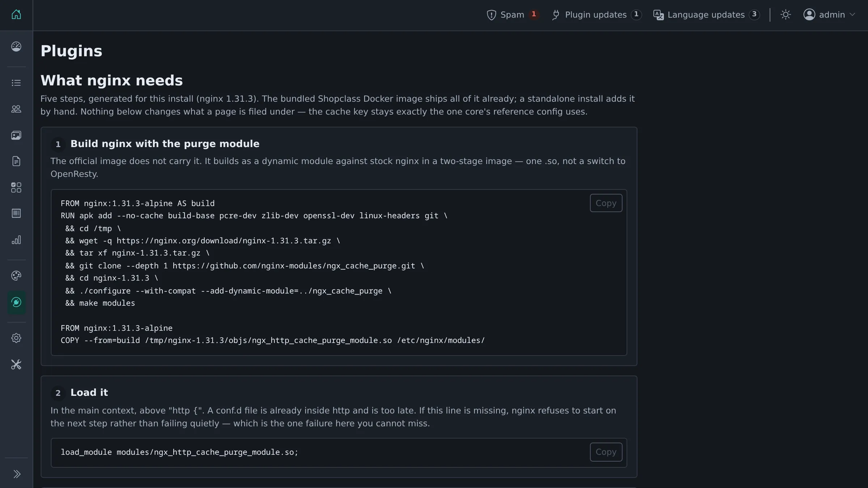Open the list icon in sidebar

coord(16,83)
